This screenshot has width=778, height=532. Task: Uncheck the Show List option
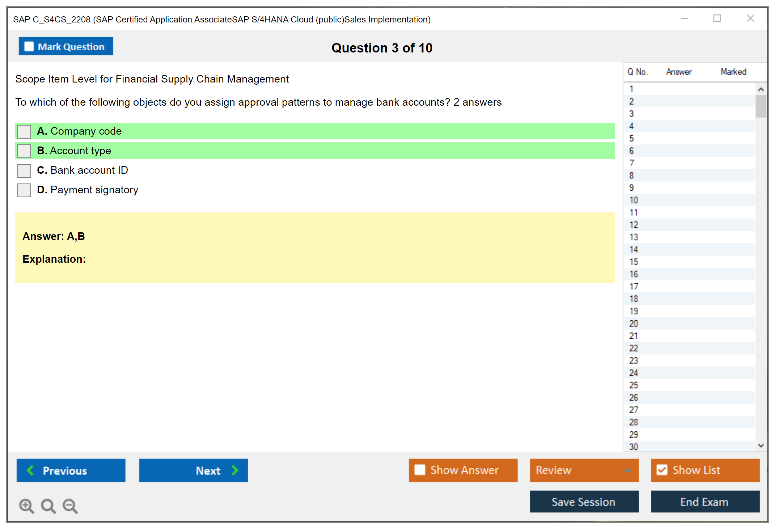(x=662, y=470)
